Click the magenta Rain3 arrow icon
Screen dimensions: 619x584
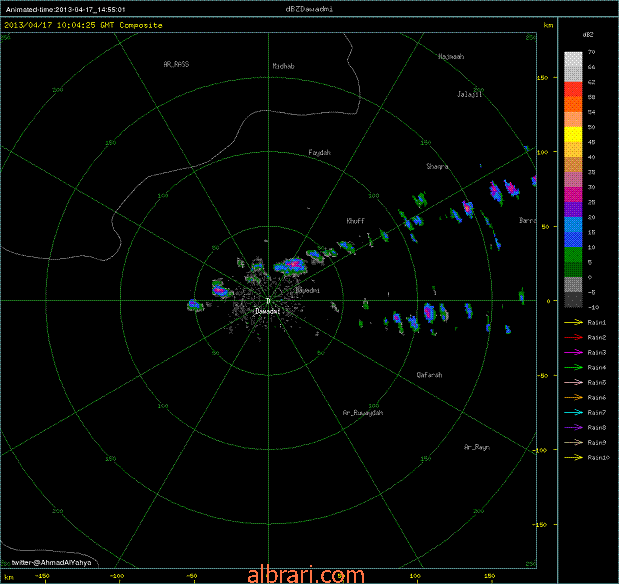tap(574, 352)
